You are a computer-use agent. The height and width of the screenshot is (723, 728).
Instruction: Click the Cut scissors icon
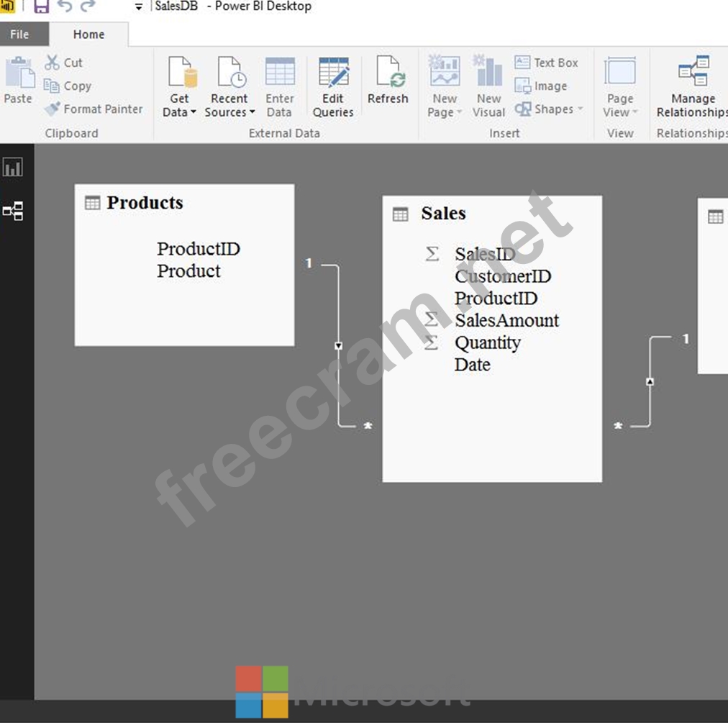(x=52, y=63)
